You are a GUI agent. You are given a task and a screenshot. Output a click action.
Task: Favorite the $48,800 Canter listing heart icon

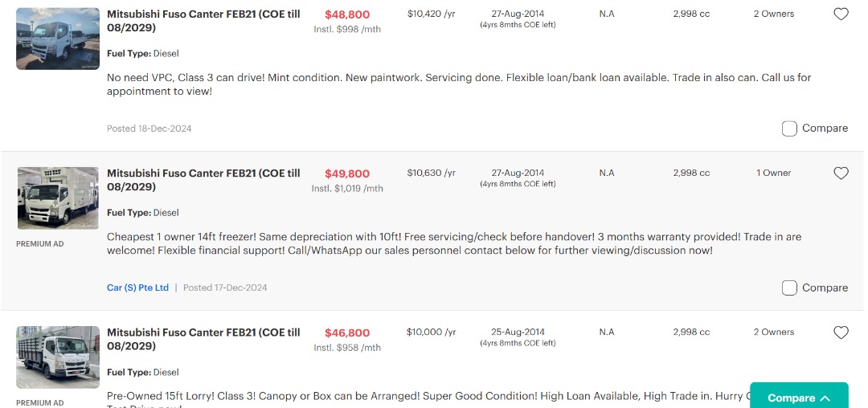point(841,14)
